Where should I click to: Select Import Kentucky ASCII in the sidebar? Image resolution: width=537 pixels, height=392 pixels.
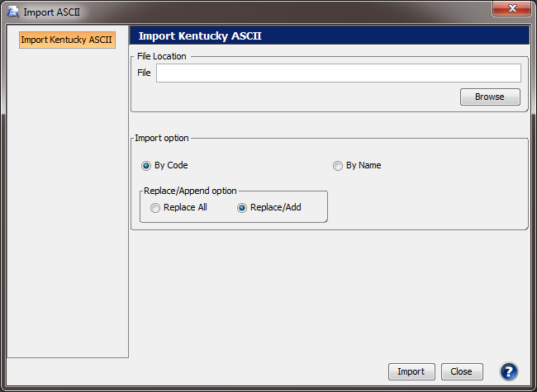pyautogui.click(x=67, y=40)
